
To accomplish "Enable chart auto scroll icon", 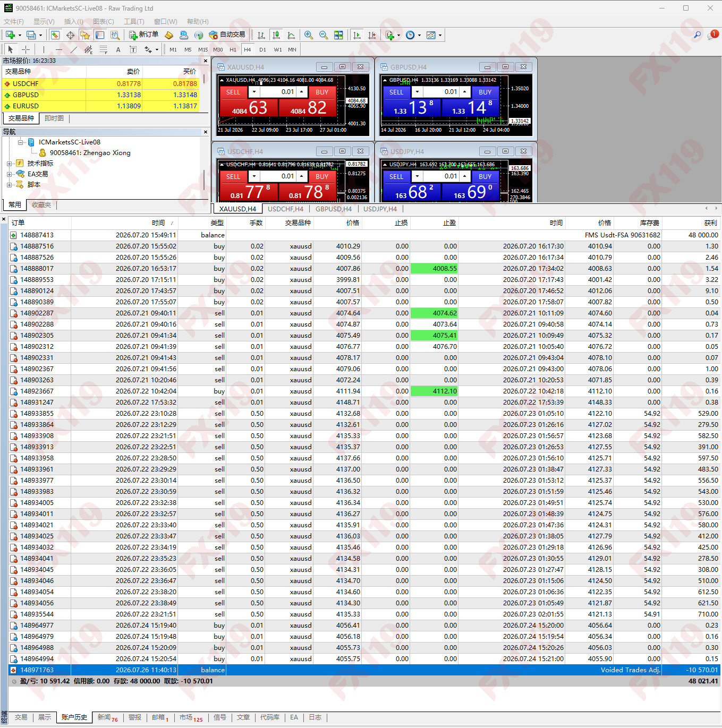I will [357, 35].
